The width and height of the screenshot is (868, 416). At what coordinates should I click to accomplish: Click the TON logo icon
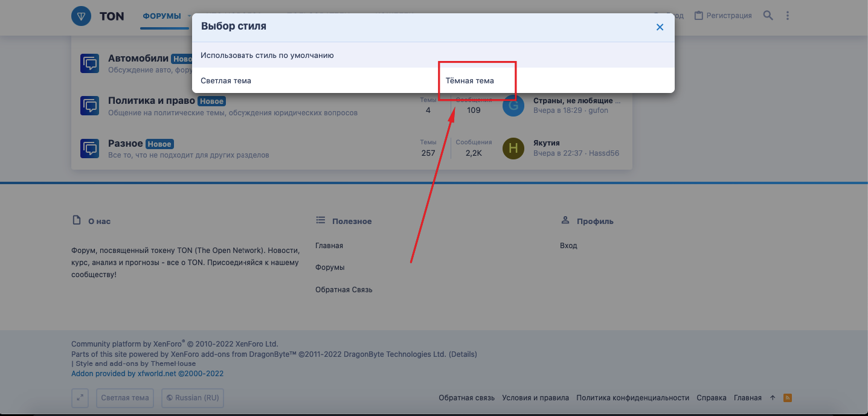tap(81, 16)
